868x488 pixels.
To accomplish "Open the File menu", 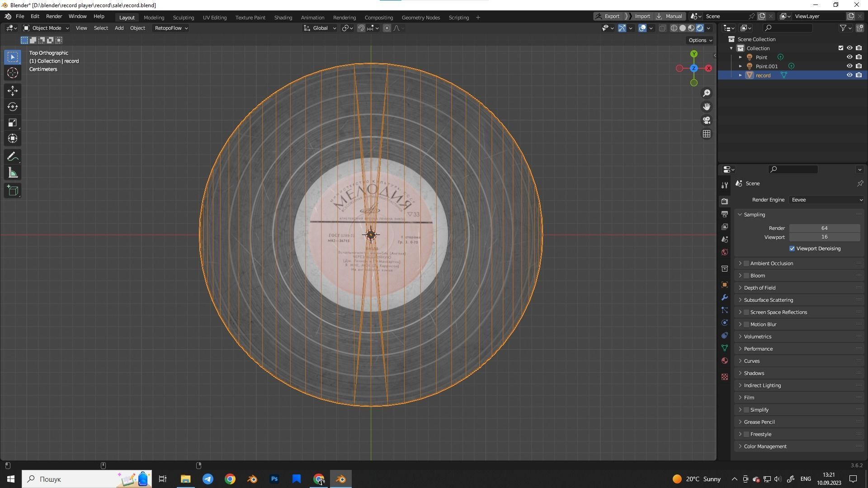I will tap(20, 16).
